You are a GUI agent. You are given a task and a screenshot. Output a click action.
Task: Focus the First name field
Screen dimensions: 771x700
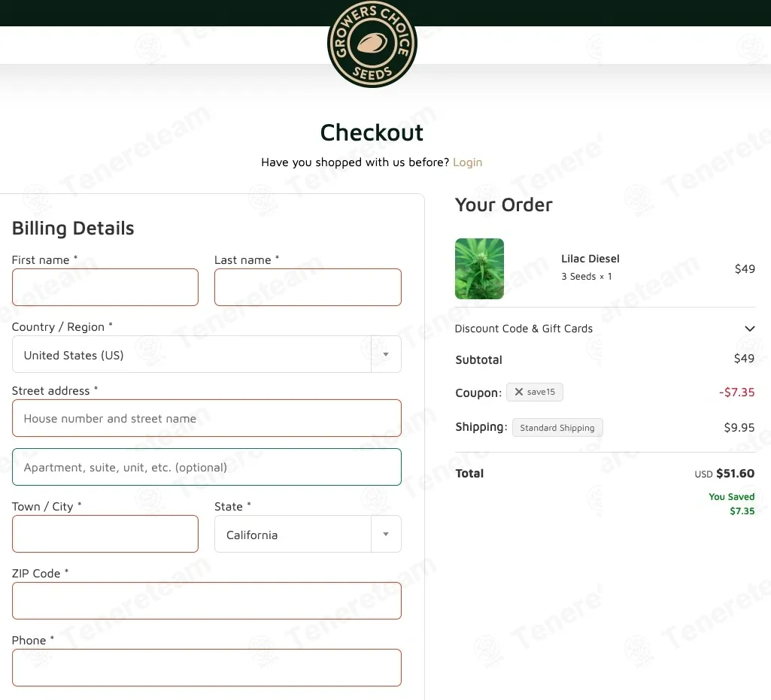105,287
